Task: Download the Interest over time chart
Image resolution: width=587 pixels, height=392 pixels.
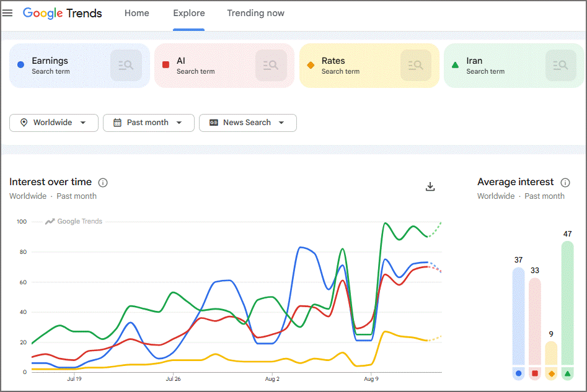Action: (430, 186)
